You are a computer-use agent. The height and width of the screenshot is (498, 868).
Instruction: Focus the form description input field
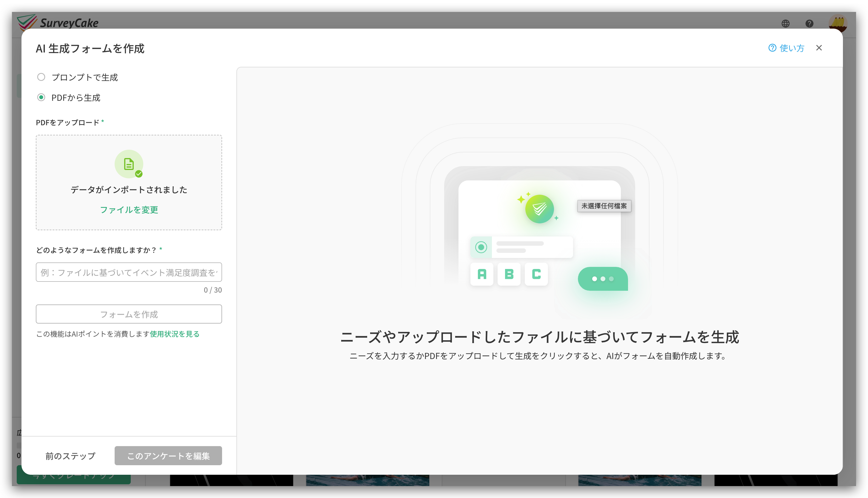pos(129,272)
